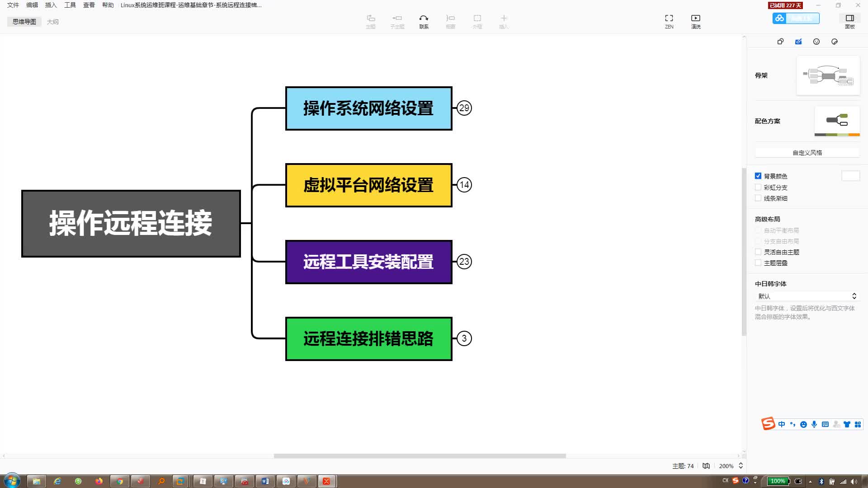868x488 pixels.
Task: Open the 中日韩字体 默认 dropdown
Action: [x=807, y=296]
